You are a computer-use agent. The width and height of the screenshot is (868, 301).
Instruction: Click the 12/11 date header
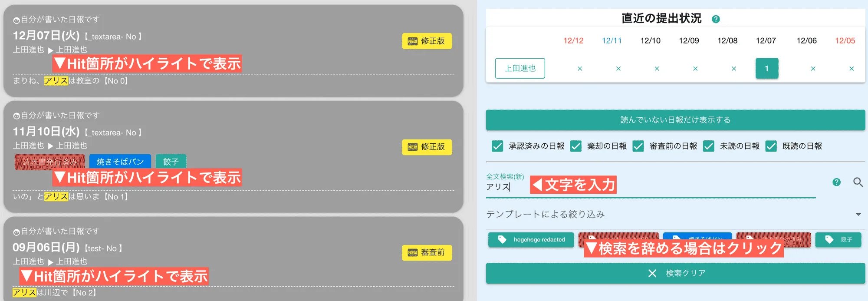click(x=612, y=41)
